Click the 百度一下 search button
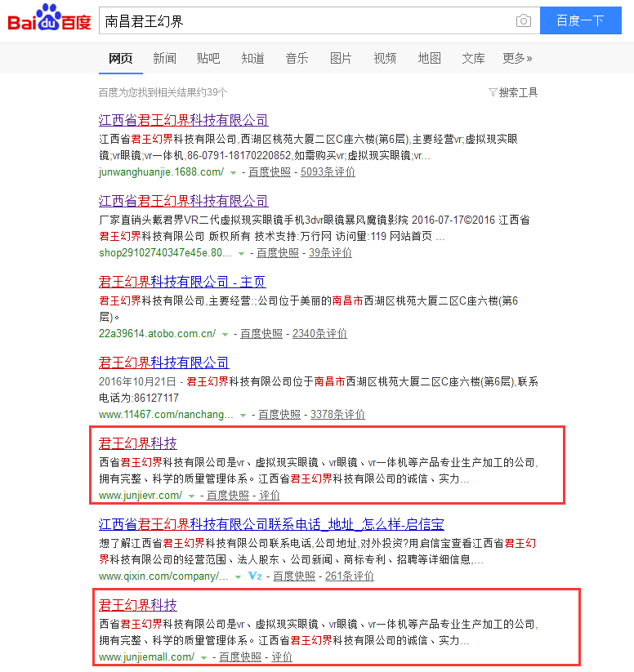Viewport: 634px width, 672px height. [x=580, y=20]
